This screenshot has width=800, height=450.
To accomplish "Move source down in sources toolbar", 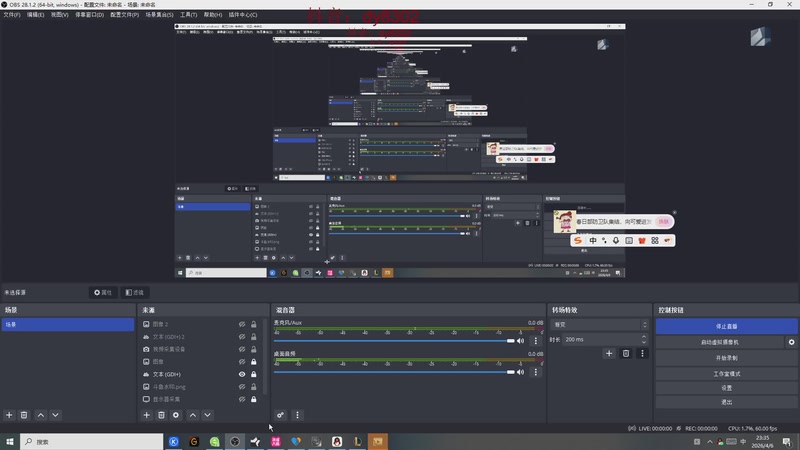I will (x=208, y=415).
